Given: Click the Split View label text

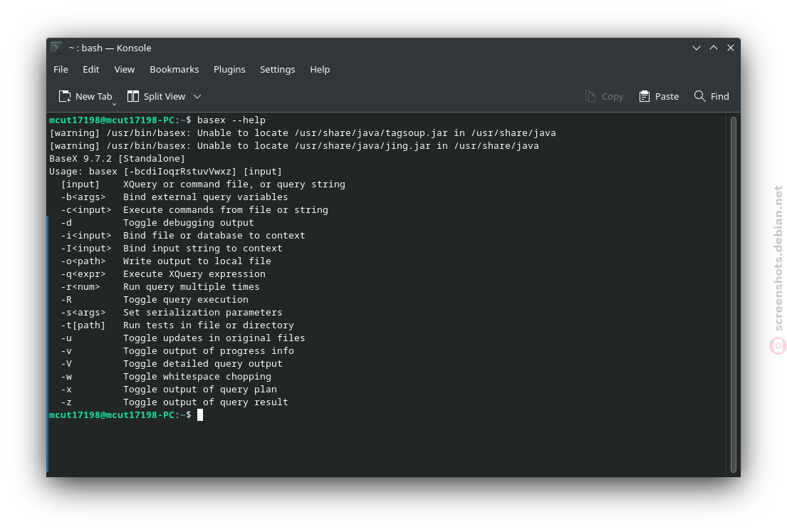Looking at the screenshot, I should (x=165, y=96).
